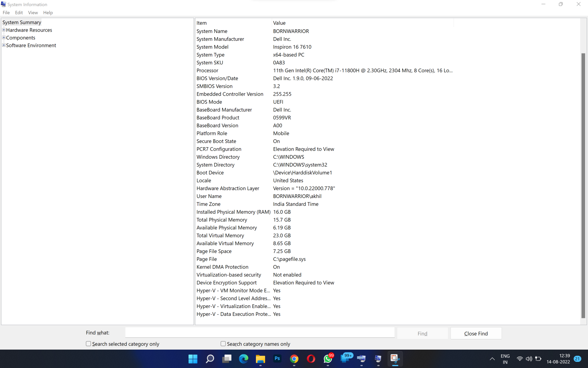This screenshot has height=368, width=588.
Task: Open taskbar Search
Action: (x=210, y=359)
